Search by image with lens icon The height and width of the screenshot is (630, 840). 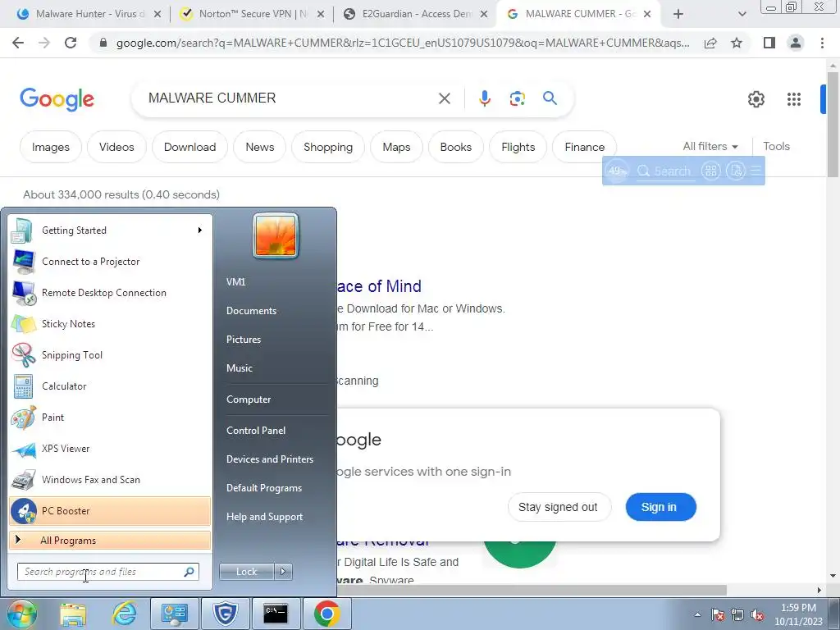pyautogui.click(x=517, y=98)
